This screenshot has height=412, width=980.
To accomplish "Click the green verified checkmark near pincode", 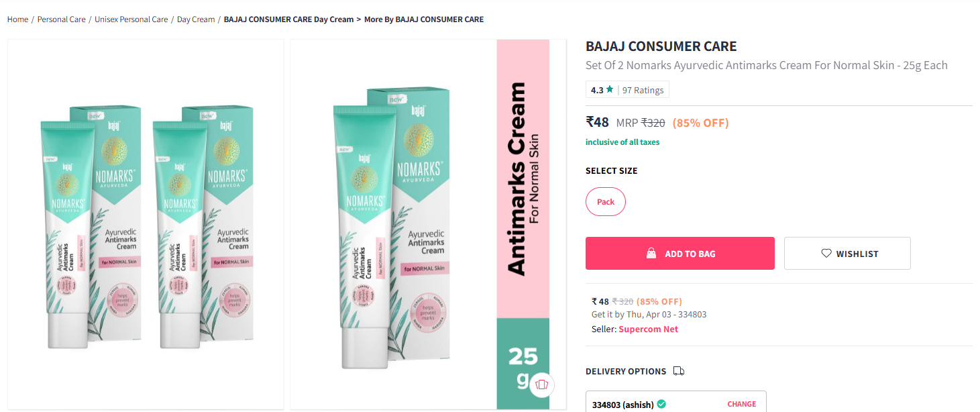I will (661, 404).
